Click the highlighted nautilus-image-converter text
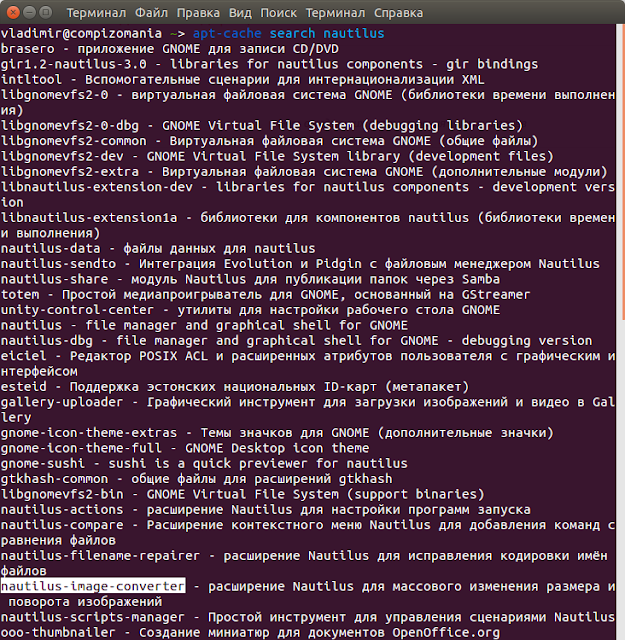Viewport: 625px width, 640px height. [93, 586]
